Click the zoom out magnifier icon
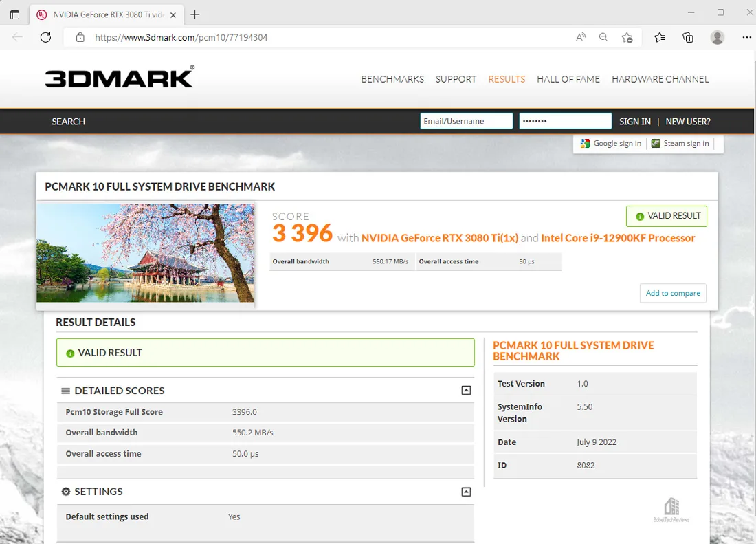Viewport: 756px width, 544px height. click(603, 37)
